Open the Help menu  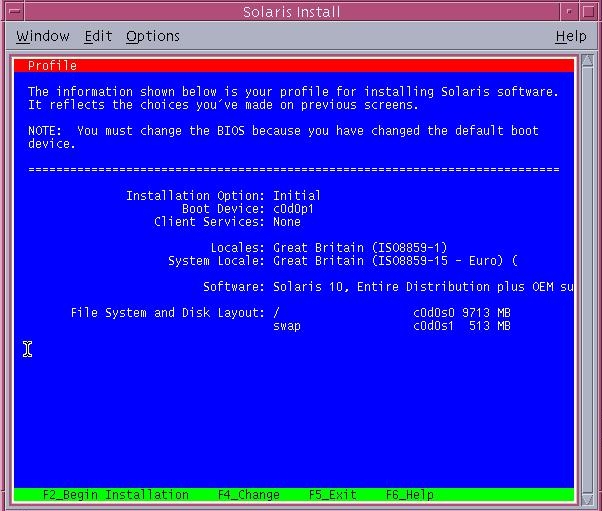[571, 36]
